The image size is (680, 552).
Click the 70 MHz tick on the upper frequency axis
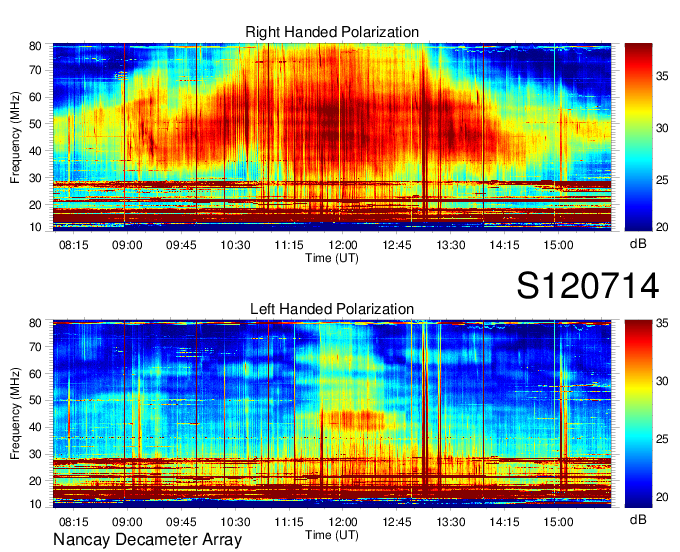[36, 70]
